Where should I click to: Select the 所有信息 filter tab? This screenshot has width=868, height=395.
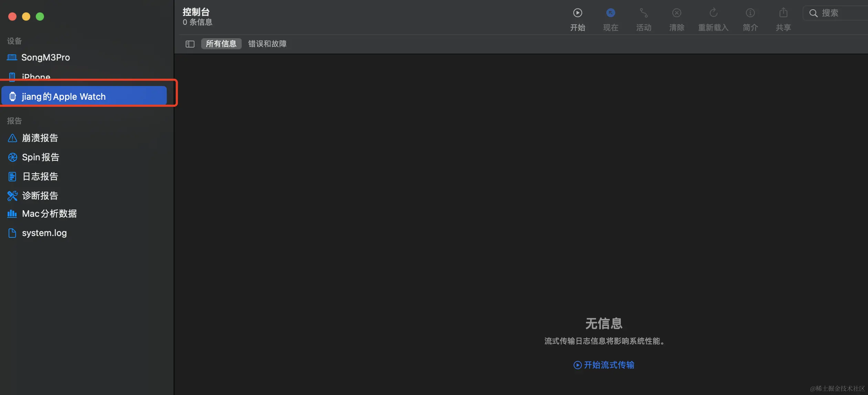(221, 44)
